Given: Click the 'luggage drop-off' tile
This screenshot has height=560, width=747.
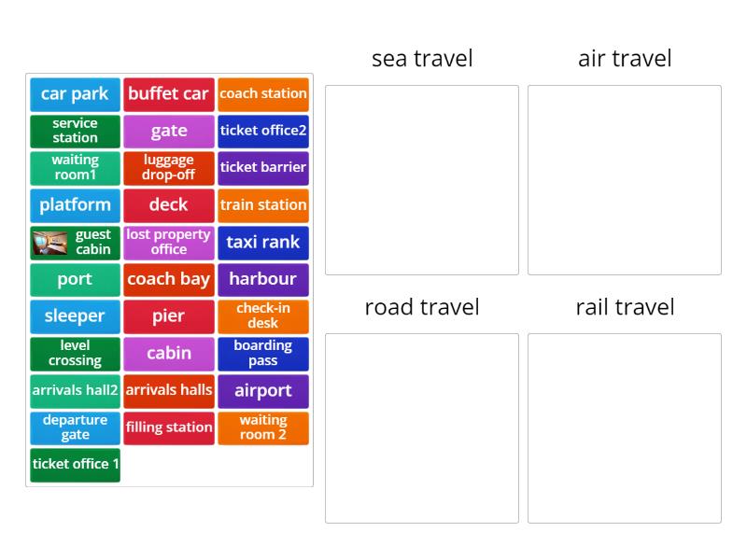Looking at the screenshot, I should 169,168.
